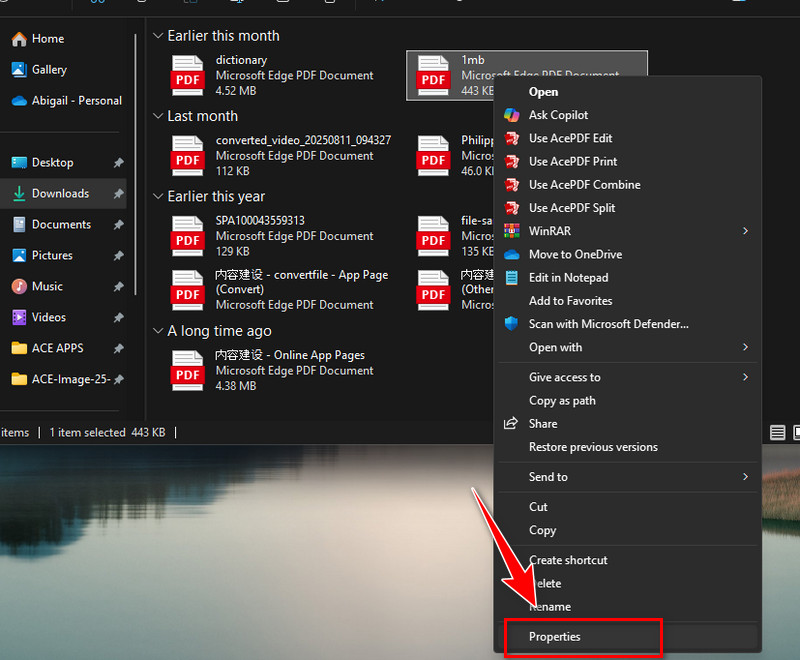Viewport: 800px width, 660px height.
Task: Open the Desktop folder icon
Action: point(19,163)
